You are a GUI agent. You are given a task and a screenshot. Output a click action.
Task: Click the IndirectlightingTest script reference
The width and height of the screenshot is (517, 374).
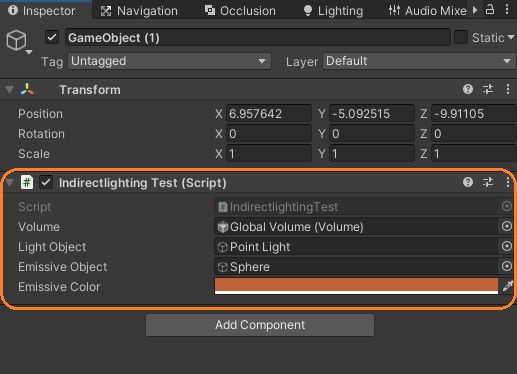(356, 207)
